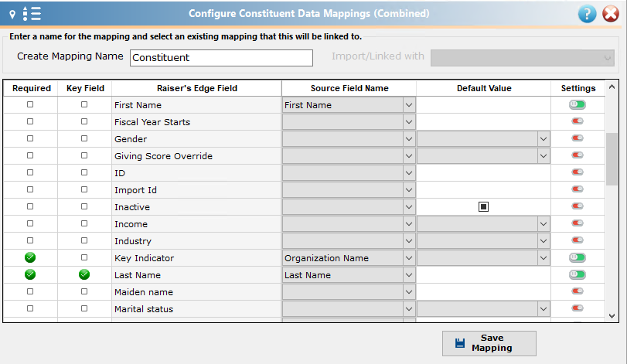Click the vertical scrollbar thumb
The width and height of the screenshot is (627, 364).
(x=612, y=159)
